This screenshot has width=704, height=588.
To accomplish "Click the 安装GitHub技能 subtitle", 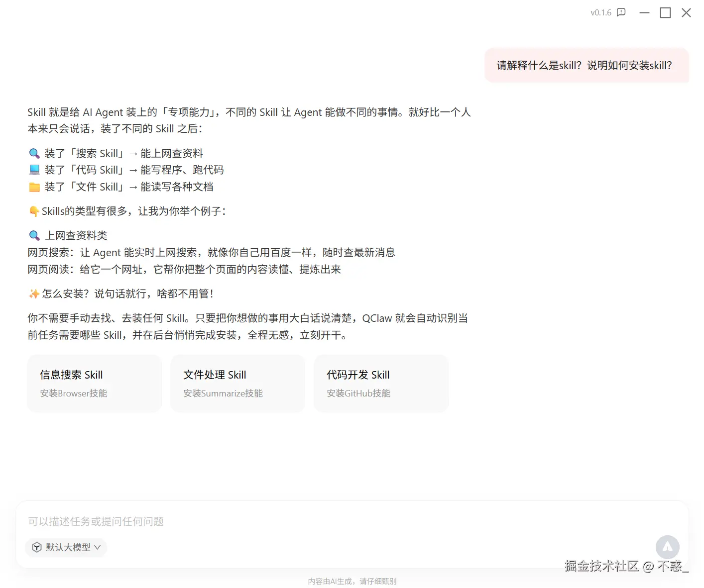I will (x=358, y=393).
